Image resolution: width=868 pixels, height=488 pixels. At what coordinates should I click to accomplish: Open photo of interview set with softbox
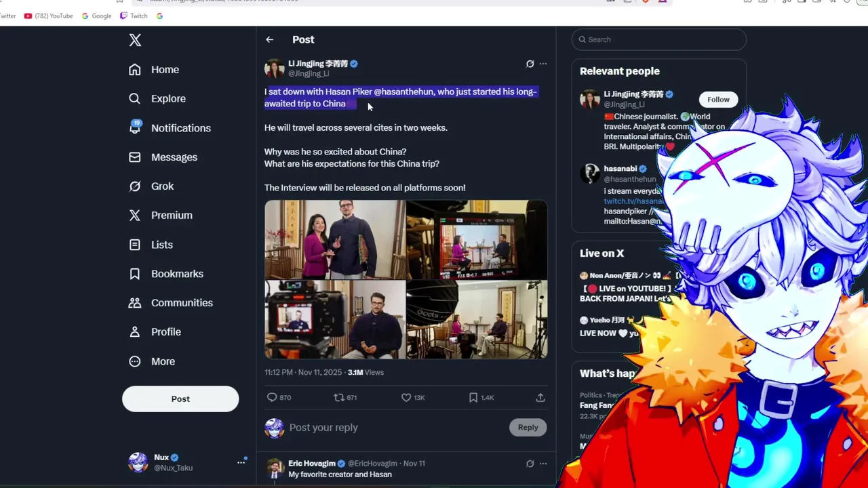coord(477,320)
